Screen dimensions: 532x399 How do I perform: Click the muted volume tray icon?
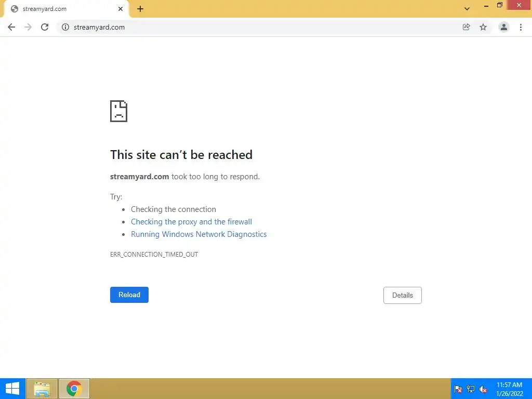[x=483, y=389]
